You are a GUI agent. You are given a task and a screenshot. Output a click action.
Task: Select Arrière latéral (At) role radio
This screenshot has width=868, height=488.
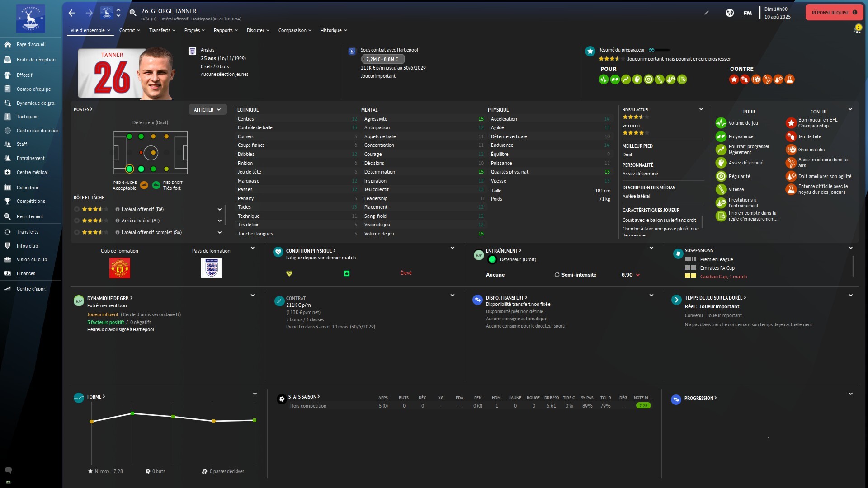77,221
